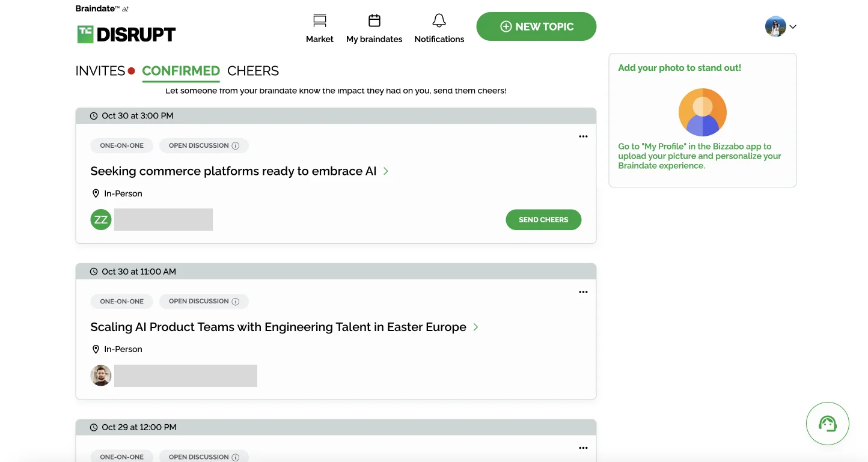This screenshot has width=868, height=462.
Task: Open three-dot menu for Oct 30 11:00 AM braindate
Action: point(582,292)
